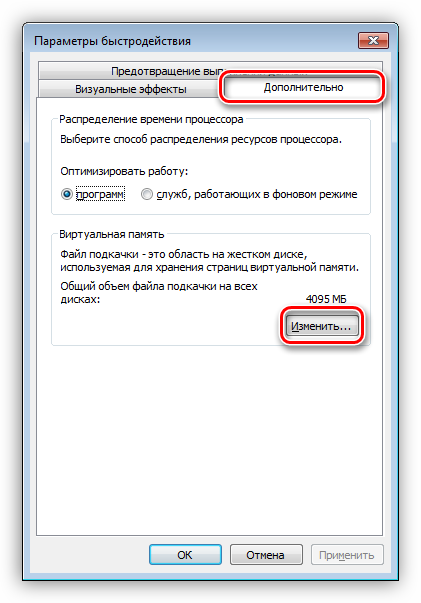Click the greyed-out Применить button
Viewport: 421px width, 603px height.
[347, 555]
